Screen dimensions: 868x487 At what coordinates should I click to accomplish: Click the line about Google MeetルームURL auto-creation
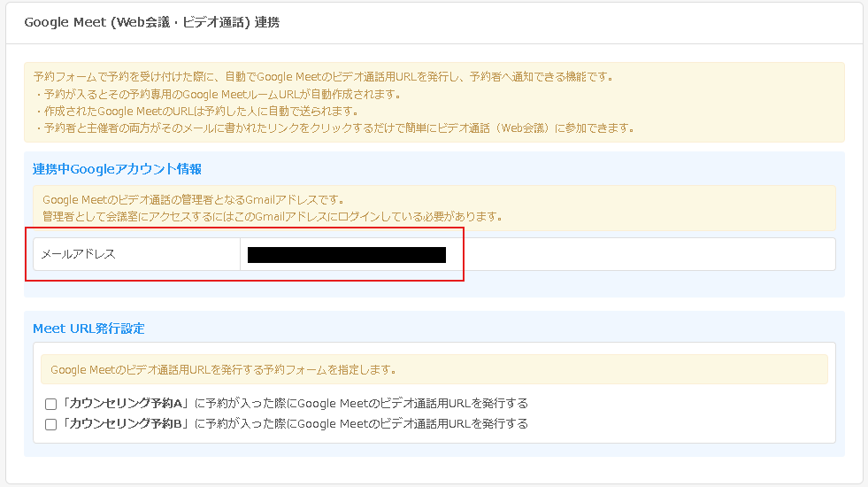(x=217, y=94)
